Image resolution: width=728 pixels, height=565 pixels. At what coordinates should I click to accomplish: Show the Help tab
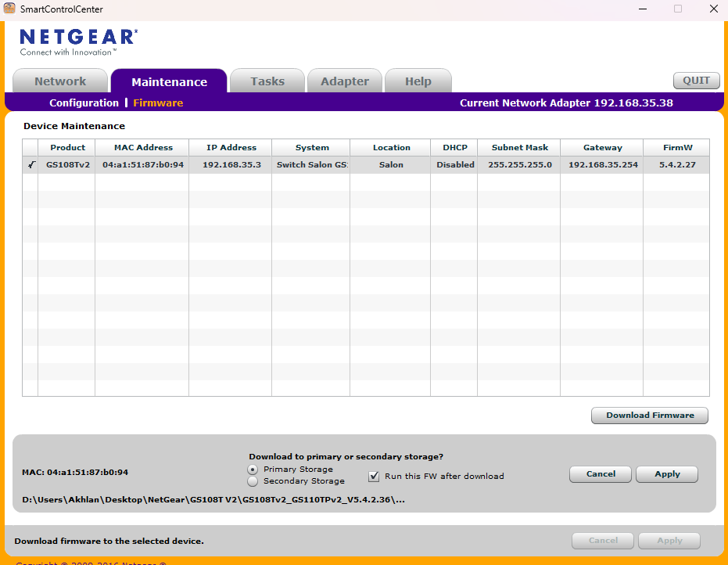tap(418, 81)
